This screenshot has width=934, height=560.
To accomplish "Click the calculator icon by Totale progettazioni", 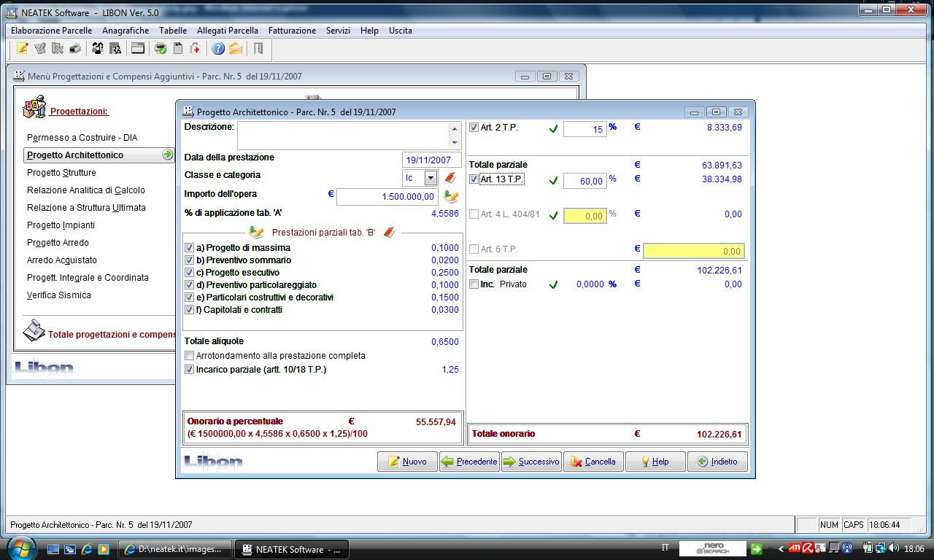I will click(x=34, y=330).
